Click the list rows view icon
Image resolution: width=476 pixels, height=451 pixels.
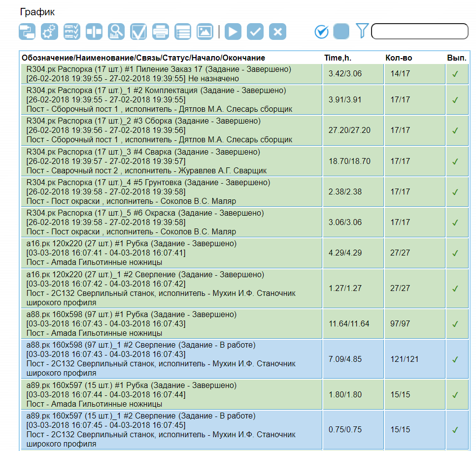[x=183, y=32]
